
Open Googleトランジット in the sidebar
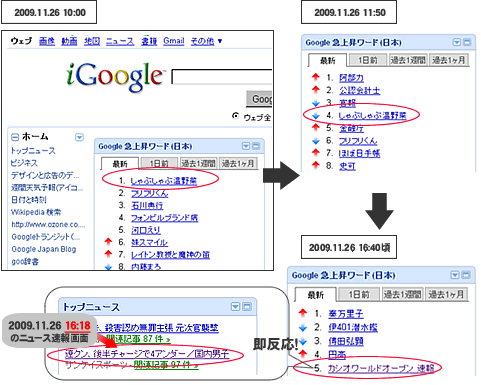(x=46, y=237)
